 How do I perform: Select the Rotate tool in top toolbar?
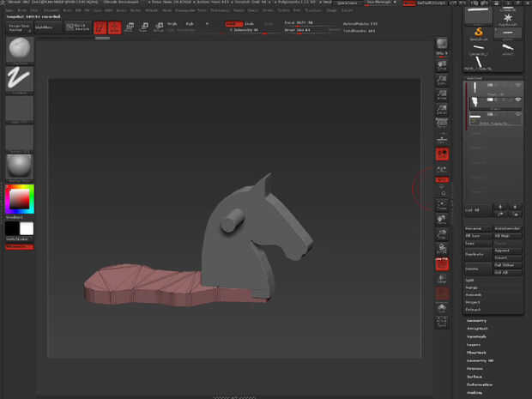click(159, 27)
